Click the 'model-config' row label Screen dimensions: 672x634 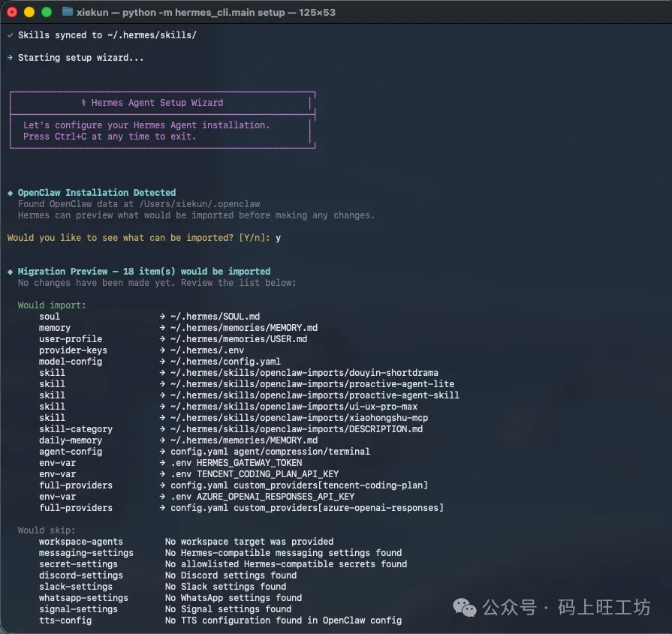[71, 362]
